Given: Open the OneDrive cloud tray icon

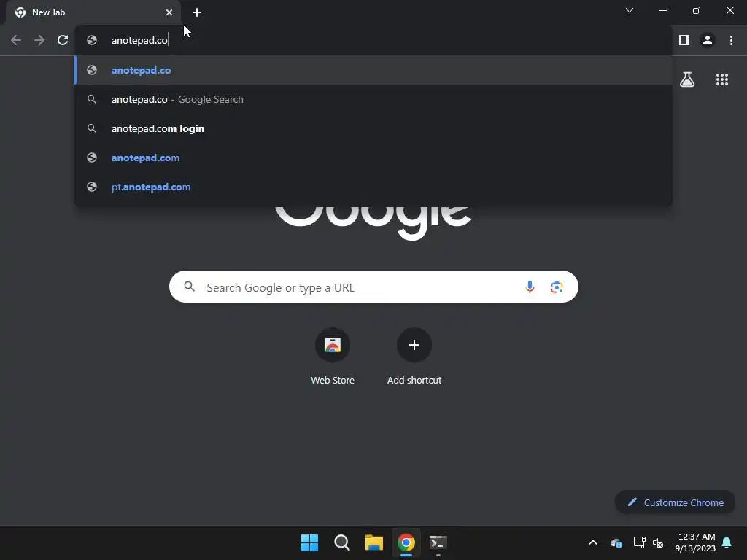Looking at the screenshot, I should point(616,542).
